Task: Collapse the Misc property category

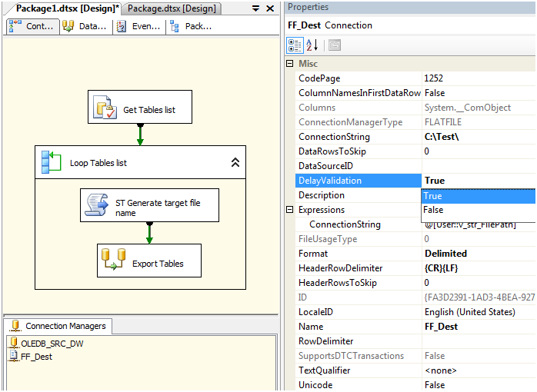Action: coord(290,64)
